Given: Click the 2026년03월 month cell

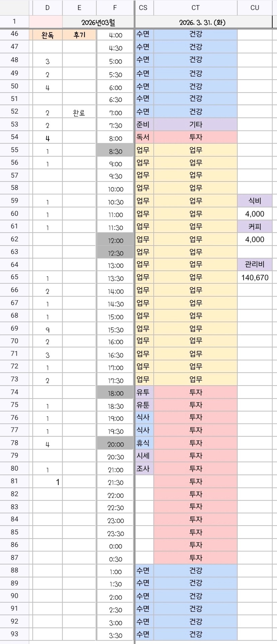Looking at the screenshot, I should click(x=98, y=22).
